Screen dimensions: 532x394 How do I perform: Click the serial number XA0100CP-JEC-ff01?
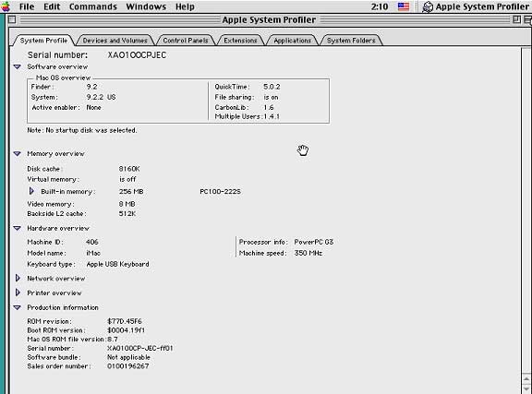140,348
